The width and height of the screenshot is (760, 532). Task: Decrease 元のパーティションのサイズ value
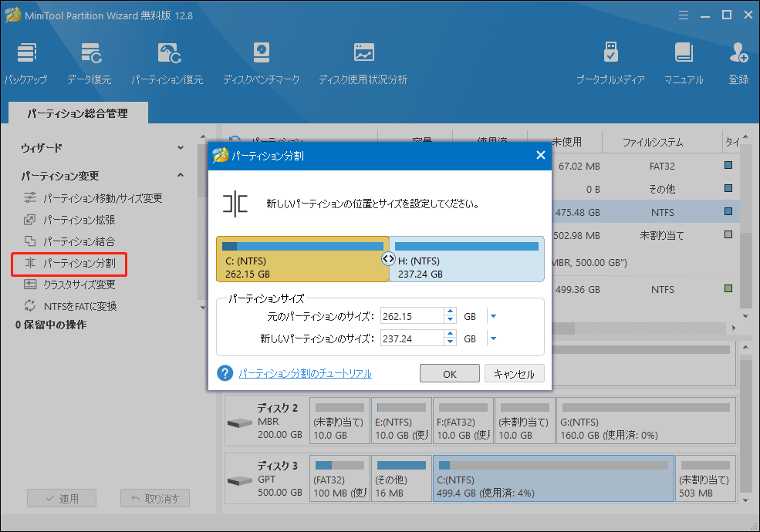[451, 320]
